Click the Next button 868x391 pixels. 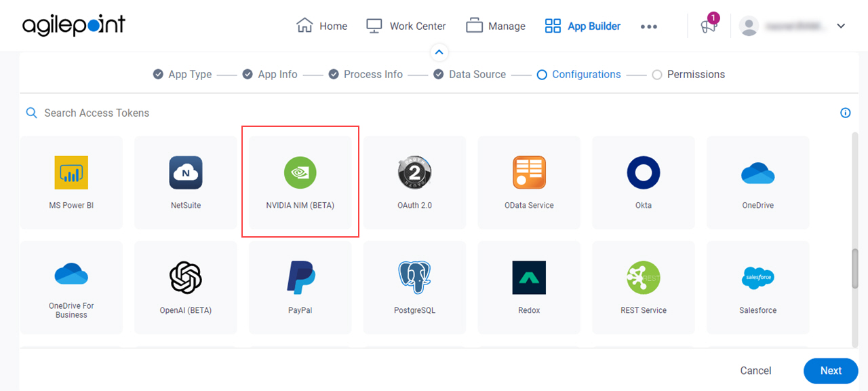click(x=831, y=371)
